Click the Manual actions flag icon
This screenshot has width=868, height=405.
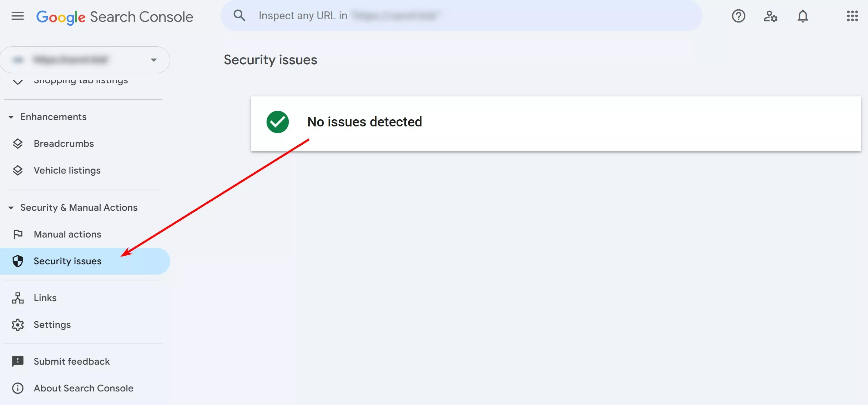point(17,234)
